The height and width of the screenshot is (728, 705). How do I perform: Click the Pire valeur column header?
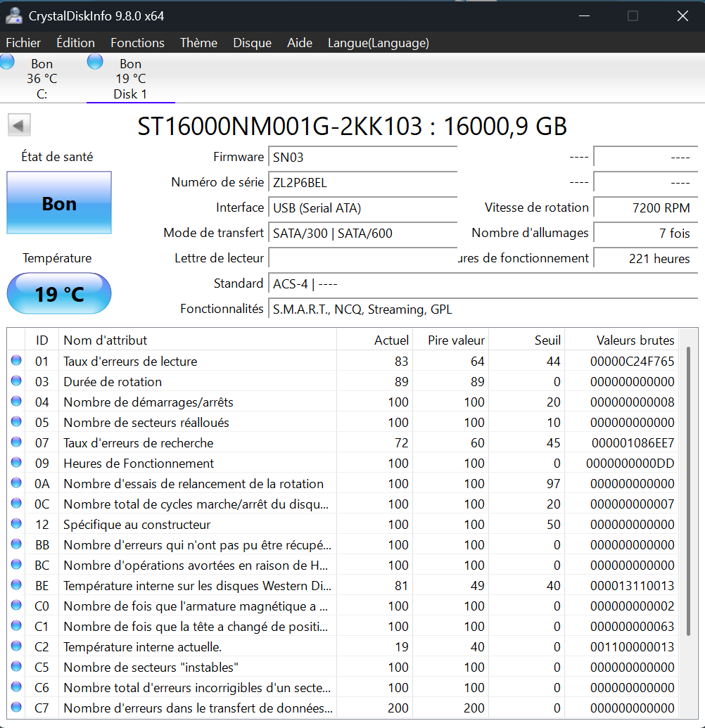click(x=451, y=340)
